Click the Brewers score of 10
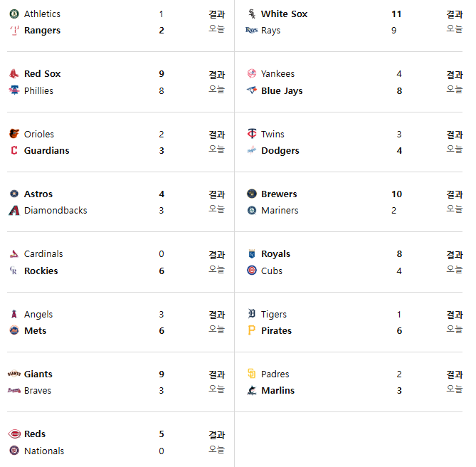The height and width of the screenshot is (467, 476). [x=396, y=194]
